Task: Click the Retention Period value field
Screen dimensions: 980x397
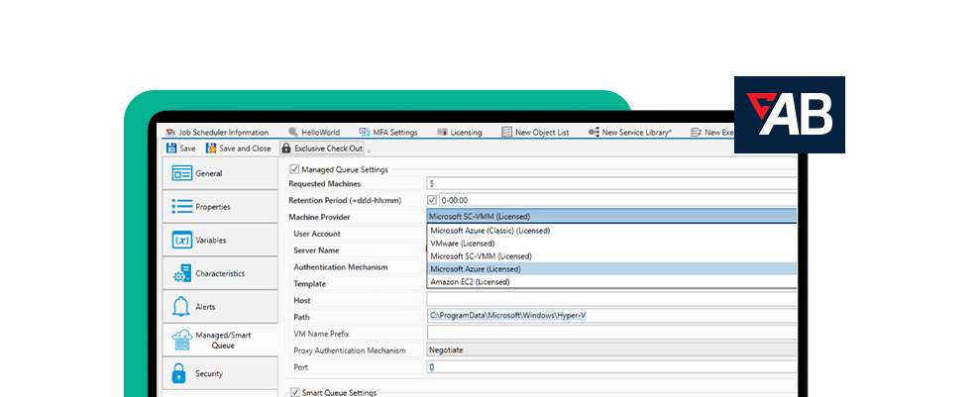Action: click(617, 200)
